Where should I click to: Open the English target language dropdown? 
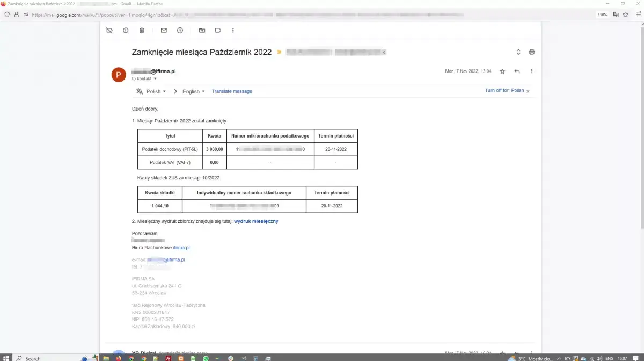click(194, 91)
